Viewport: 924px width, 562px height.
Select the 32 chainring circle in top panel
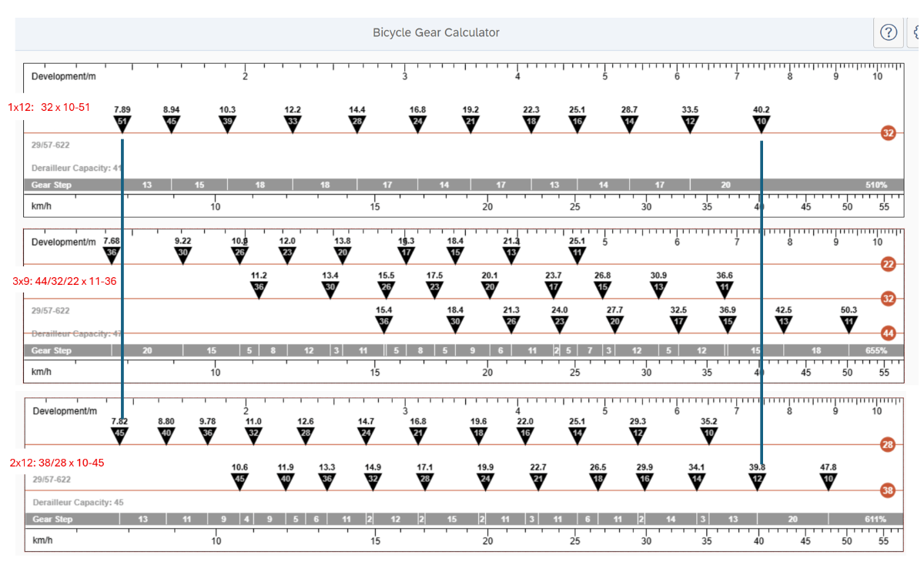pos(888,133)
